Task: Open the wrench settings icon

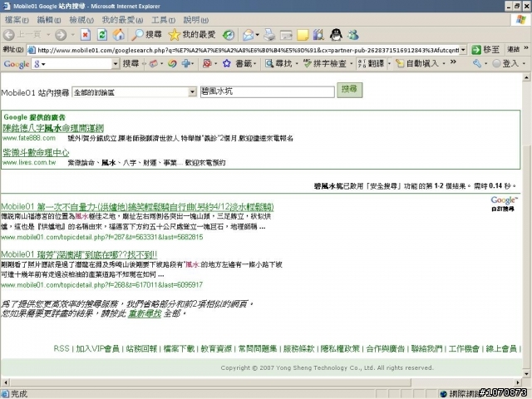Action: (476, 63)
